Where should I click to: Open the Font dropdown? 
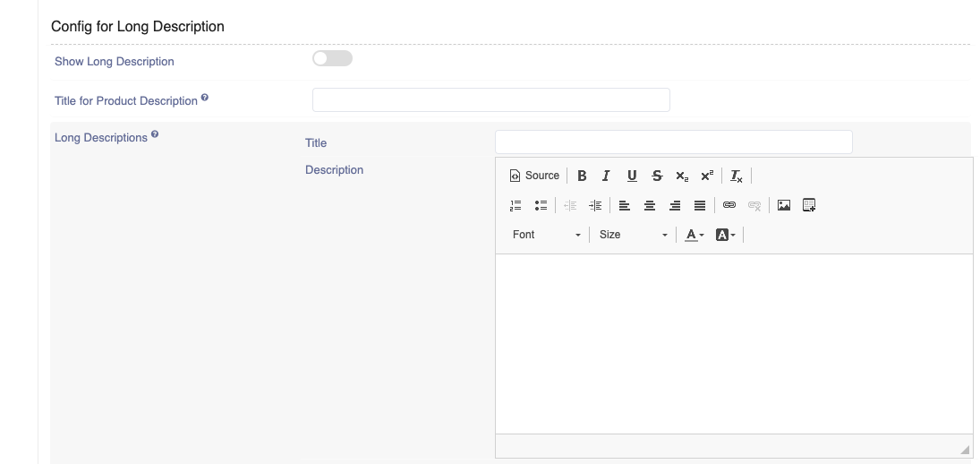[x=546, y=235]
